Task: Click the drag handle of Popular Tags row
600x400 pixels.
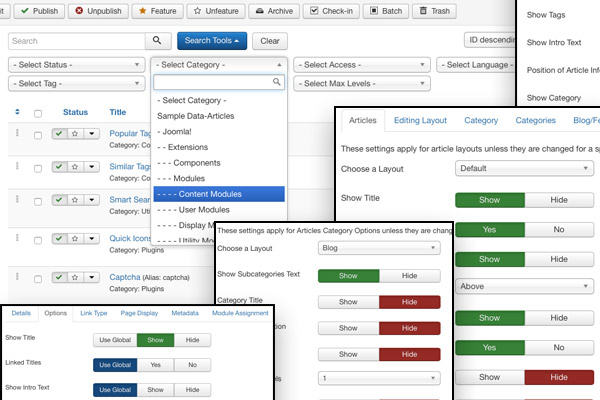Action: [17, 133]
